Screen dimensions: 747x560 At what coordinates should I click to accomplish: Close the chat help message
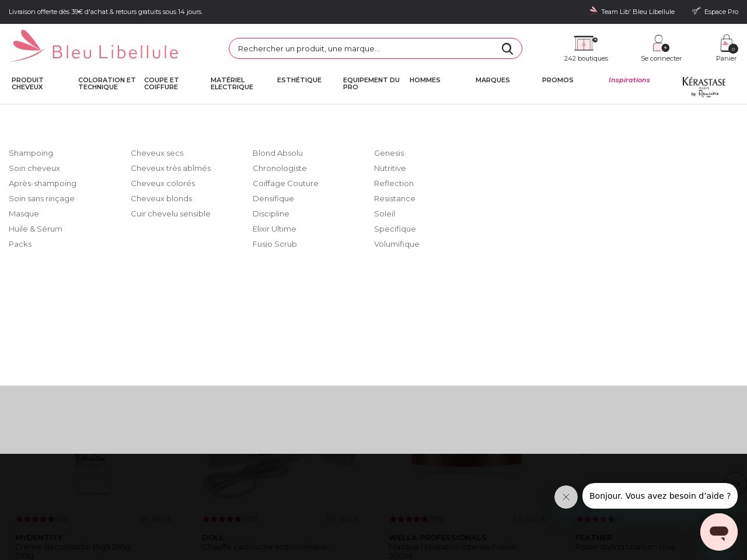pos(566,497)
